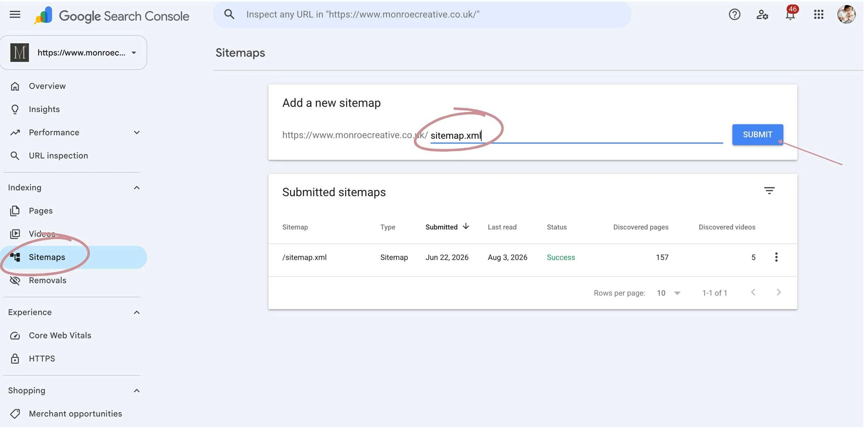Click the search magnifier icon in URL bar
The height and width of the screenshot is (429, 868).
click(229, 14)
